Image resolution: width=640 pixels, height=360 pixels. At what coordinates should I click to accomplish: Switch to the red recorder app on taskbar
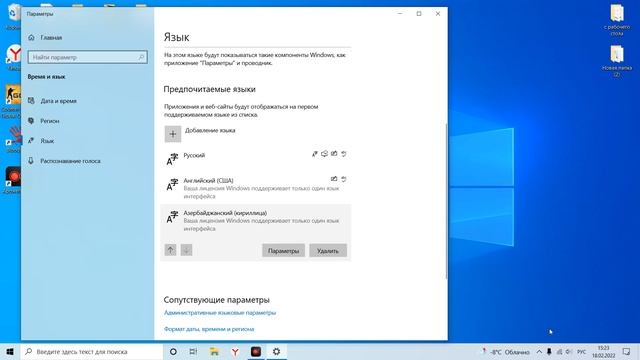[256, 351]
